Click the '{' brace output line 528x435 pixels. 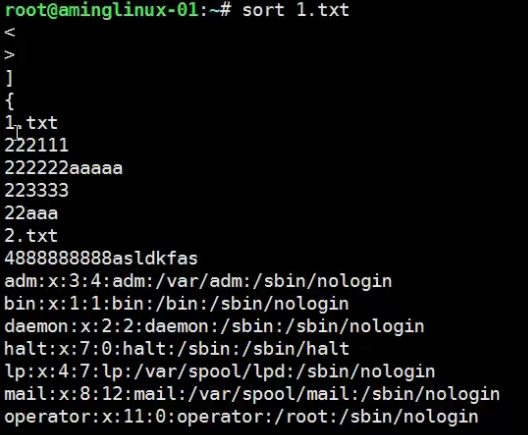[10, 101]
